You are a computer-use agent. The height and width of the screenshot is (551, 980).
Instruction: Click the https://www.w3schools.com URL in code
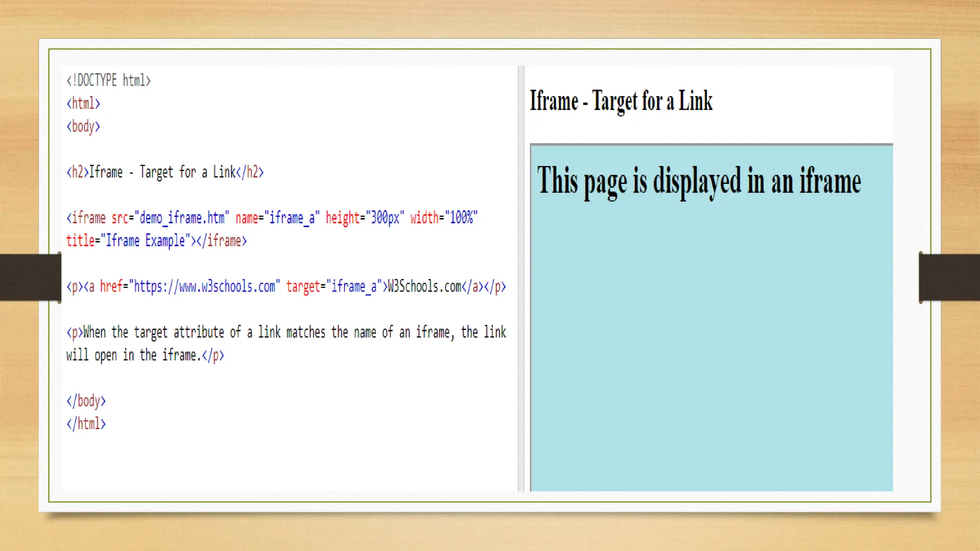click(x=204, y=287)
